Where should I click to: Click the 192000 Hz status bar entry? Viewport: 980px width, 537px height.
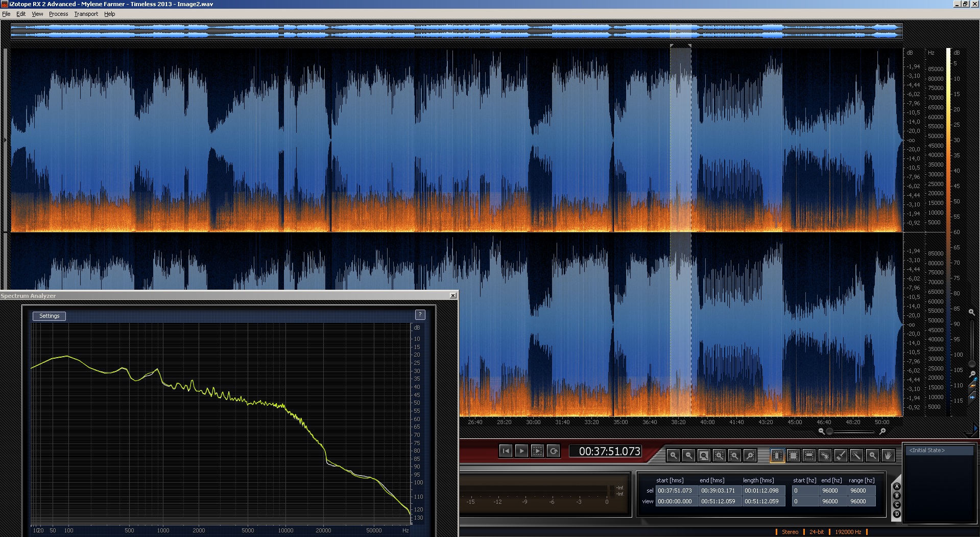(x=848, y=532)
